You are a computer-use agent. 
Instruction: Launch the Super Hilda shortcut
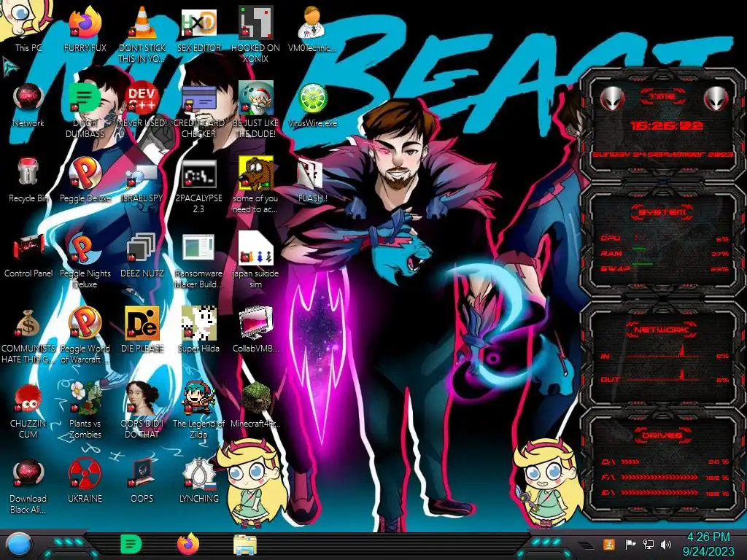click(x=198, y=323)
